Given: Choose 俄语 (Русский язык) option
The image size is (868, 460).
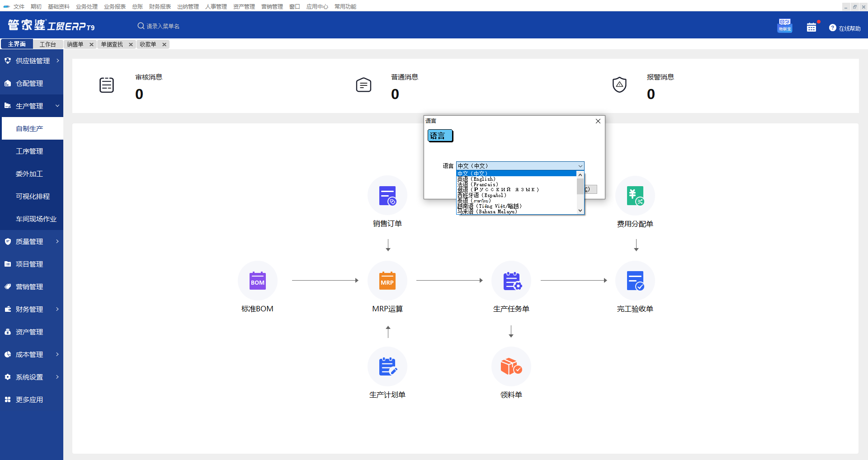Looking at the screenshot, I should [x=517, y=190].
